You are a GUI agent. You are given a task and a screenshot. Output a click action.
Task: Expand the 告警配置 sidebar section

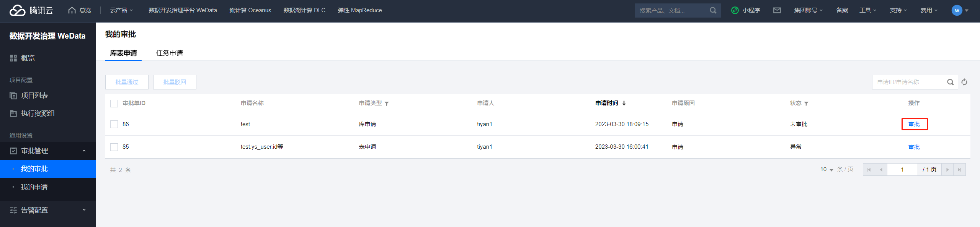point(48,210)
